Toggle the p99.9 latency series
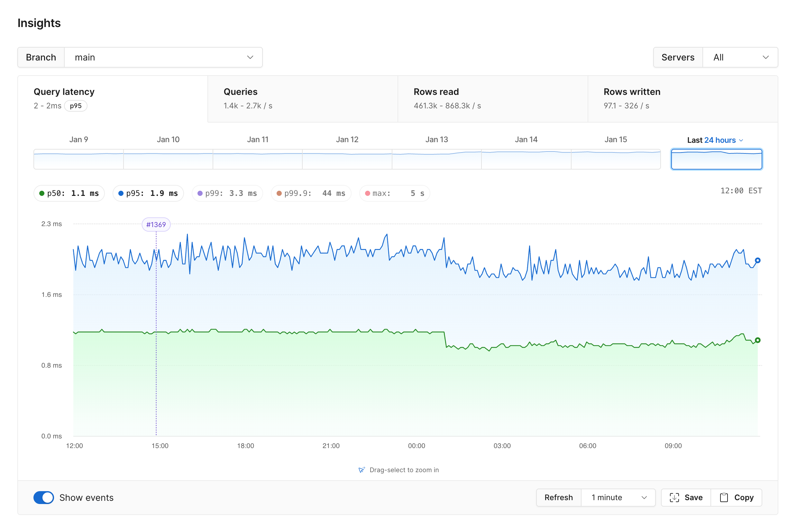 tap(310, 193)
